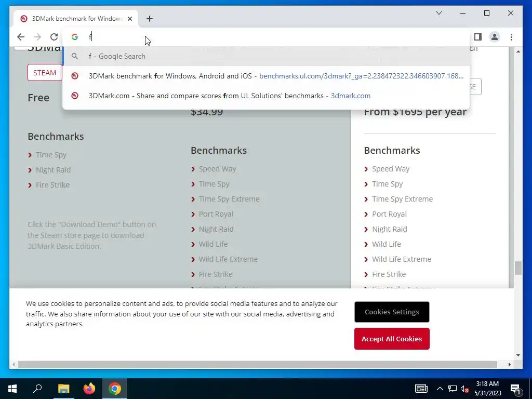Click the Chrome taskbar icon
The height and width of the screenshot is (399, 532).
tap(115, 389)
